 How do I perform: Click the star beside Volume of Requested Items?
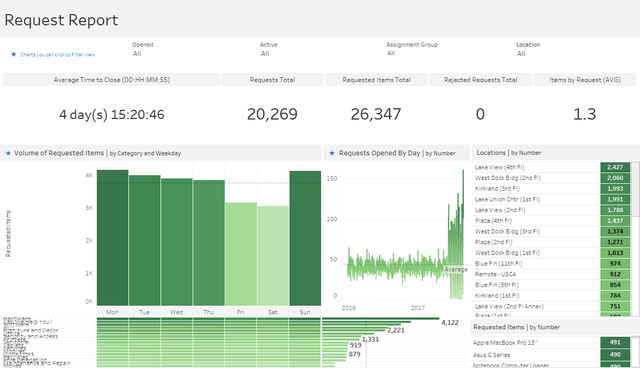8,153
